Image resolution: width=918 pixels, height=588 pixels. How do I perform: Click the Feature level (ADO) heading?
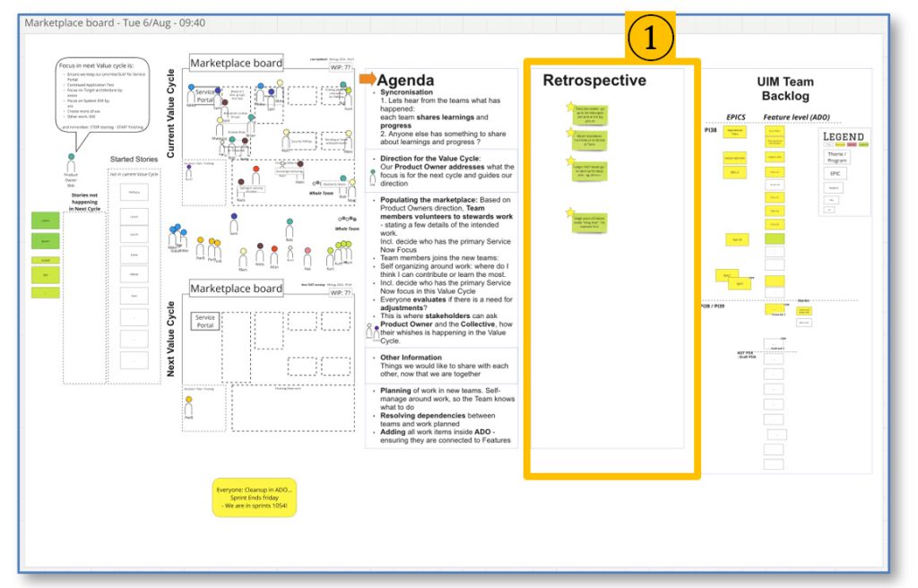[x=796, y=117]
